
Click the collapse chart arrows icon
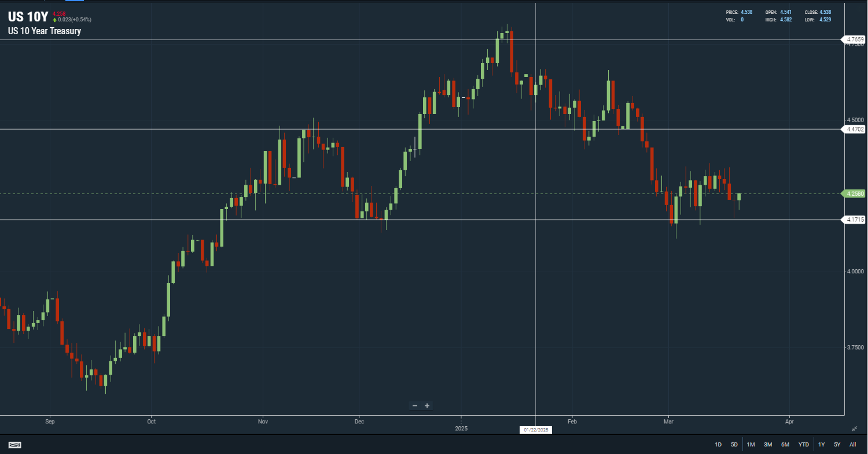(x=855, y=429)
